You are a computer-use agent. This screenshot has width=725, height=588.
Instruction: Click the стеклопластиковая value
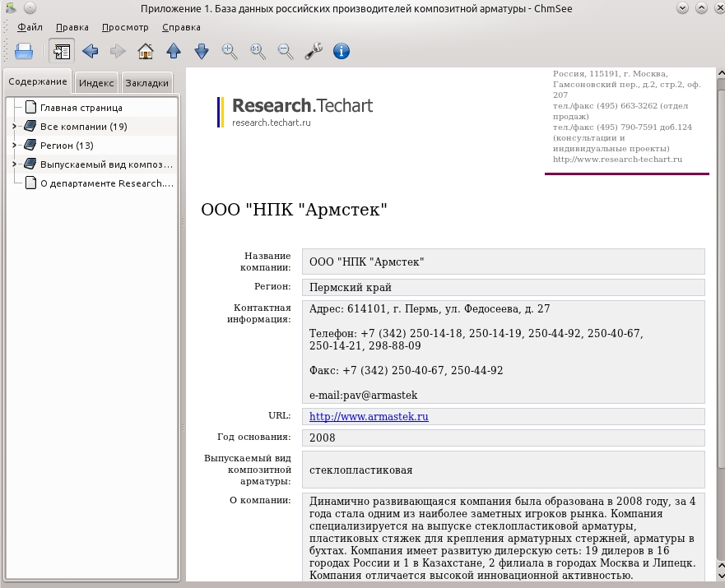pos(361,470)
